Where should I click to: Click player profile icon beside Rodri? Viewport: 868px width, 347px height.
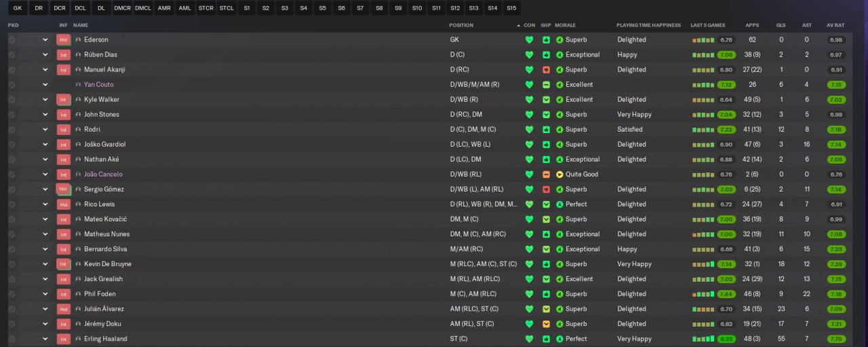[78, 130]
